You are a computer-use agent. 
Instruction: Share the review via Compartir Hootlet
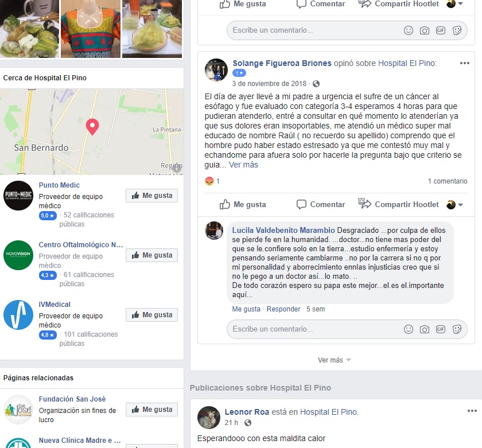pyautogui.click(x=398, y=204)
